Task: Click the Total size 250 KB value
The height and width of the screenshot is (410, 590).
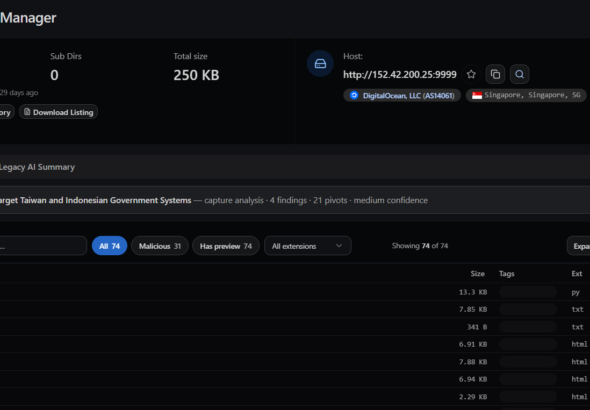Action: tap(196, 75)
